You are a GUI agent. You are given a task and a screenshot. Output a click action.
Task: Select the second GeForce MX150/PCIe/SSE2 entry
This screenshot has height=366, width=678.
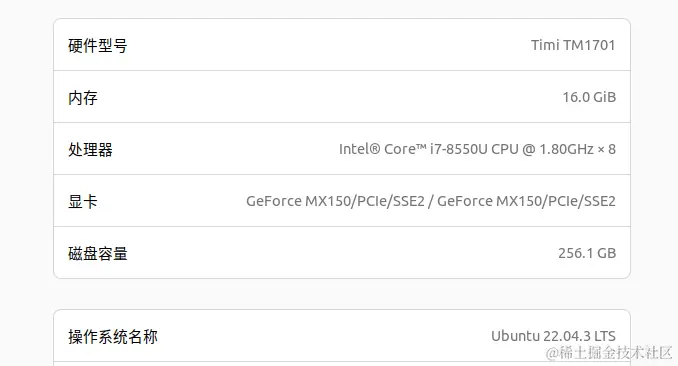click(526, 201)
